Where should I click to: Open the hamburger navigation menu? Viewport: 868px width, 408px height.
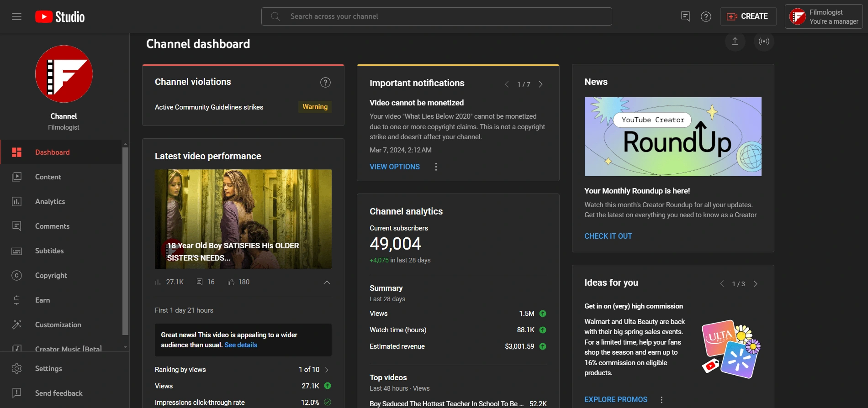point(17,16)
